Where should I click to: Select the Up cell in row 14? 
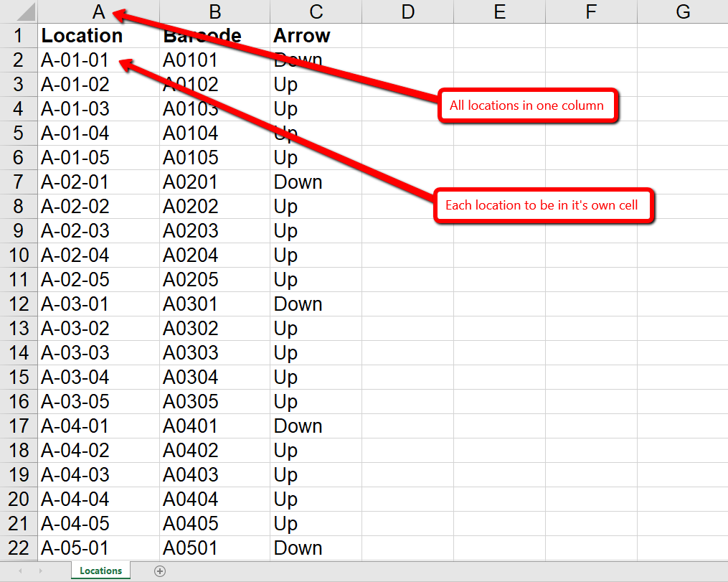tap(316, 353)
